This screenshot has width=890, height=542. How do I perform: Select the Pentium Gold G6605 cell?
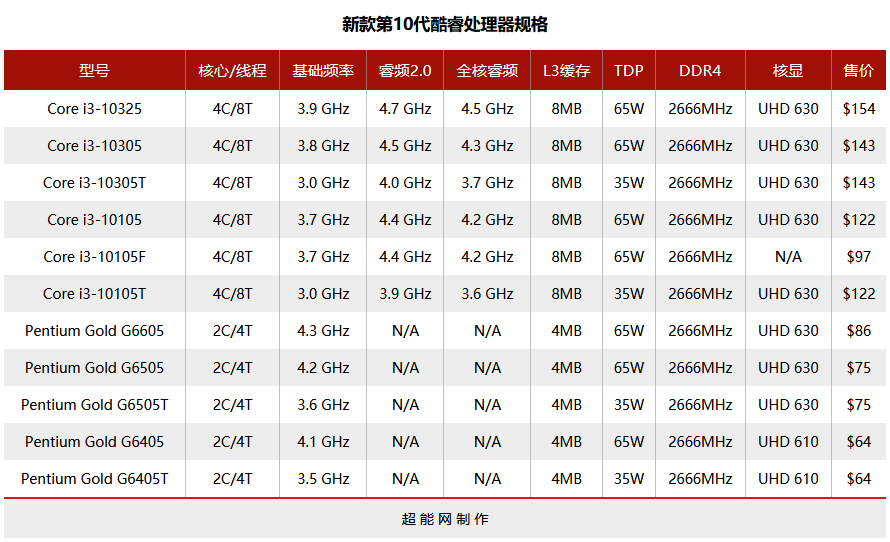coord(94,330)
